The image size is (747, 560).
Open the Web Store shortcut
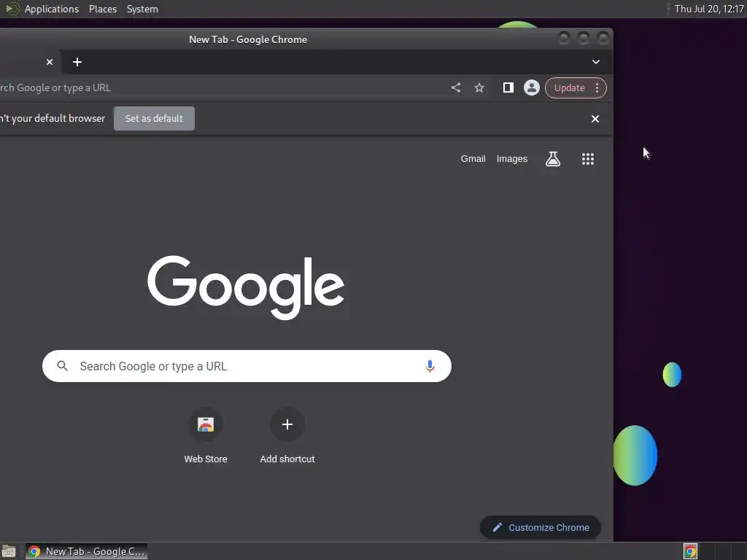tap(206, 435)
